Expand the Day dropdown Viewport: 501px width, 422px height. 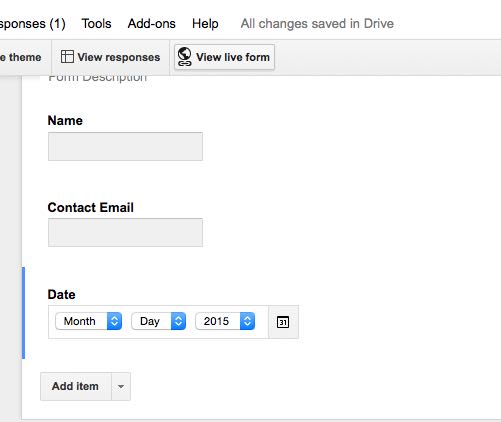coord(159,321)
